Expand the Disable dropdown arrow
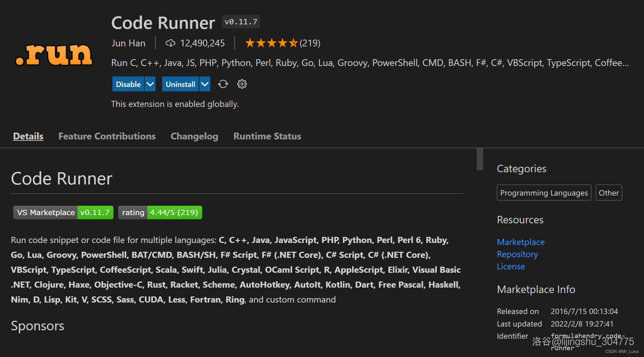644x357 pixels. point(150,84)
